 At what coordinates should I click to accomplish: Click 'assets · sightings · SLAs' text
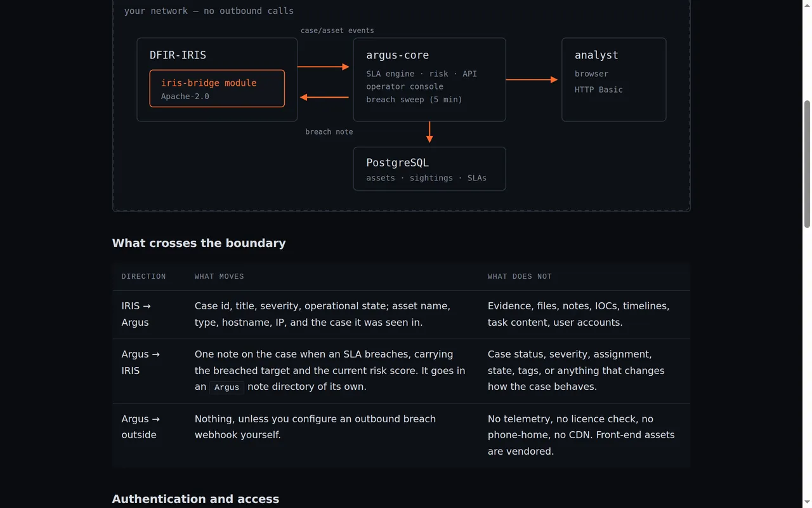[x=426, y=178]
